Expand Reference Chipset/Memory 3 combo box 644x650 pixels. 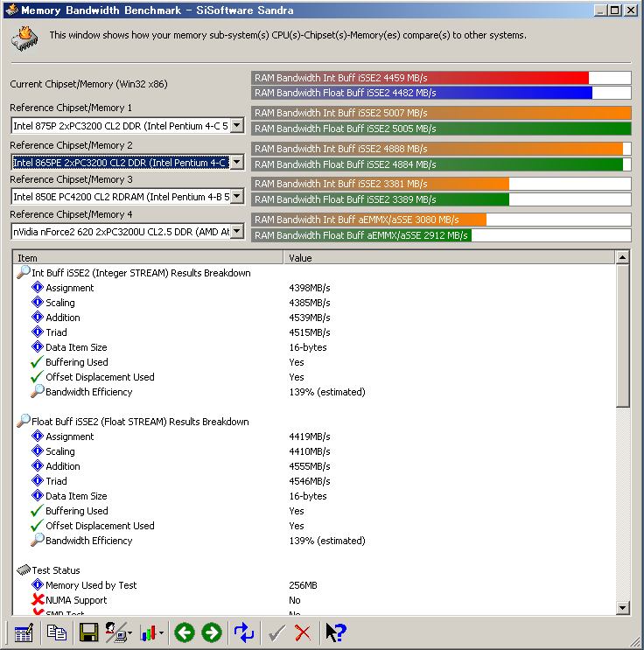point(236,197)
